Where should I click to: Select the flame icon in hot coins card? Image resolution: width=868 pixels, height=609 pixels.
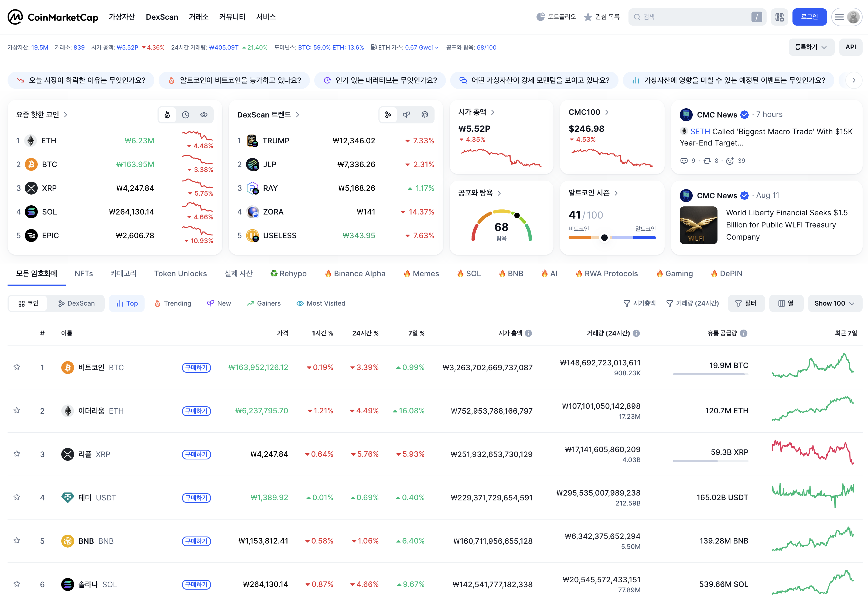tap(167, 115)
